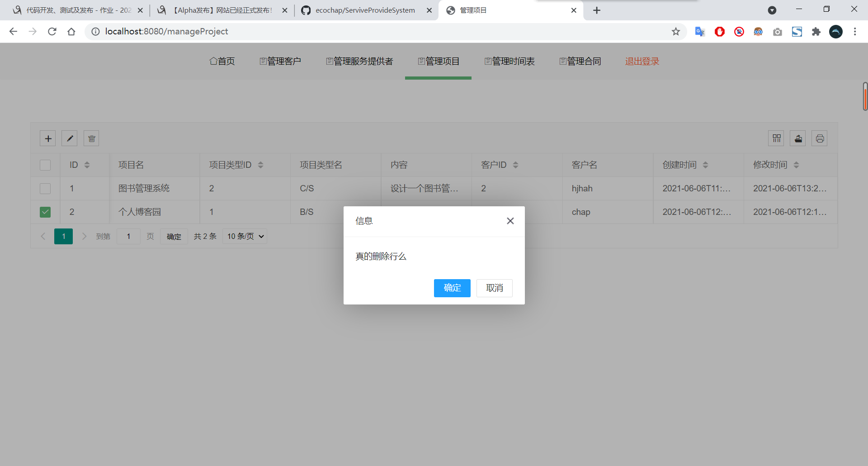Image resolution: width=868 pixels, height=466 pixels.
Task: Click the table export icon
Action: pos(798,138)
